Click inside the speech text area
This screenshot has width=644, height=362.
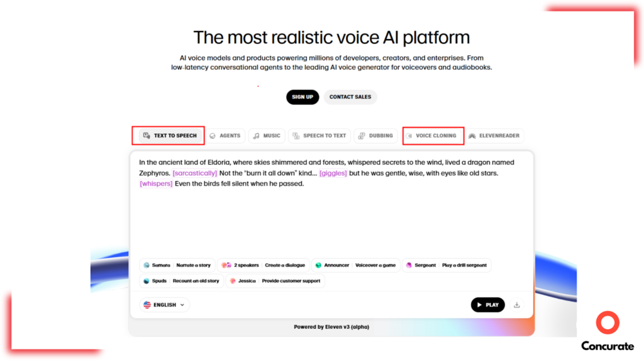331,214
